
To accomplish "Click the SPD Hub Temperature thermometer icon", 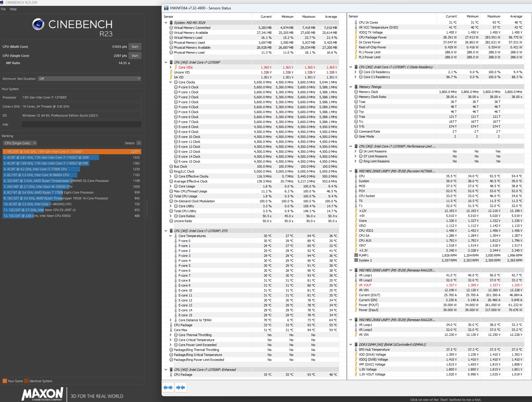I will [356, 350].
